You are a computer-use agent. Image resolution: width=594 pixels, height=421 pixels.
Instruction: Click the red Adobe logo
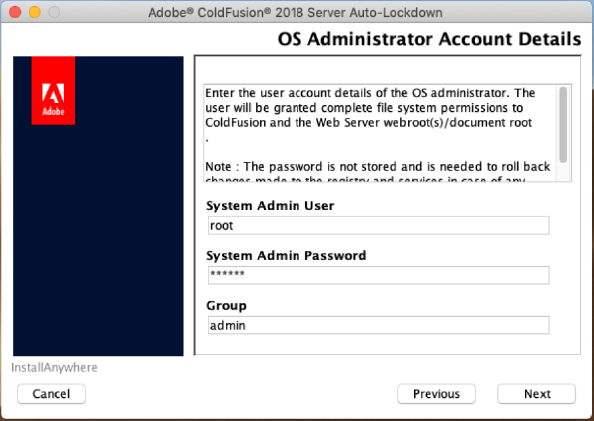click(x=53, y=91)
